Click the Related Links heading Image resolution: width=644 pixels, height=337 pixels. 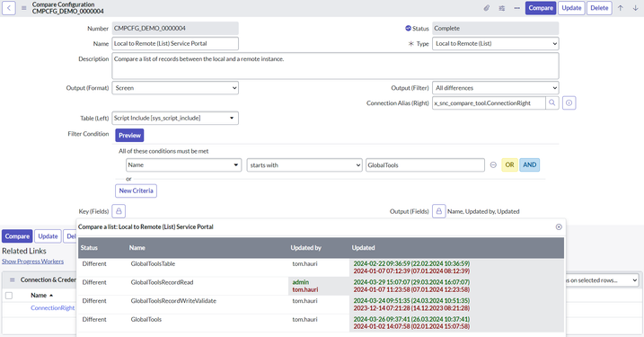pos(24,251)
